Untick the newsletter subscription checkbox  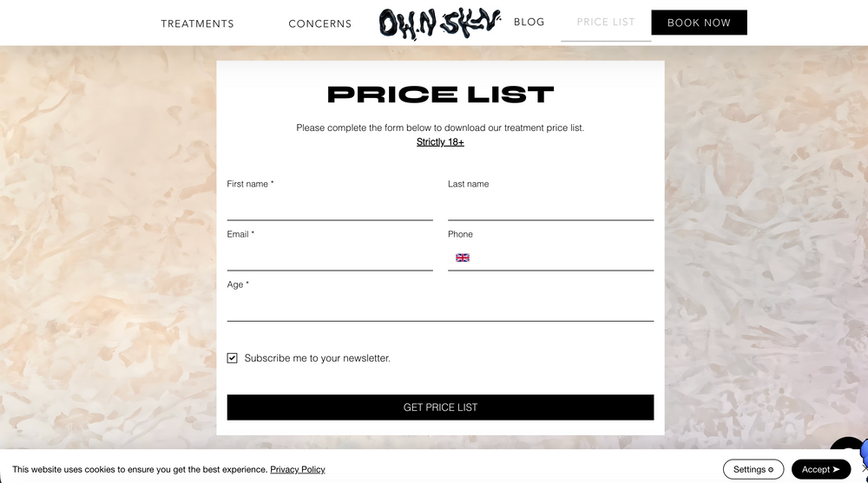[x=232, y=358]
